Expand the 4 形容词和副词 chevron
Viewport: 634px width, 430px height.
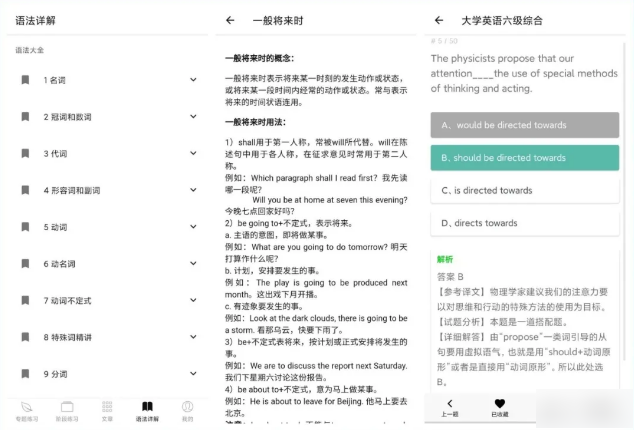pos(193,190)
